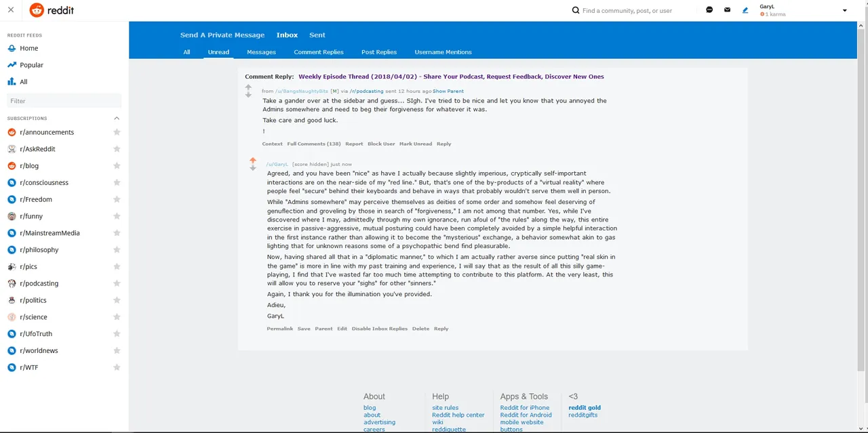Click the r/science community icon

[x=12, y=317]
